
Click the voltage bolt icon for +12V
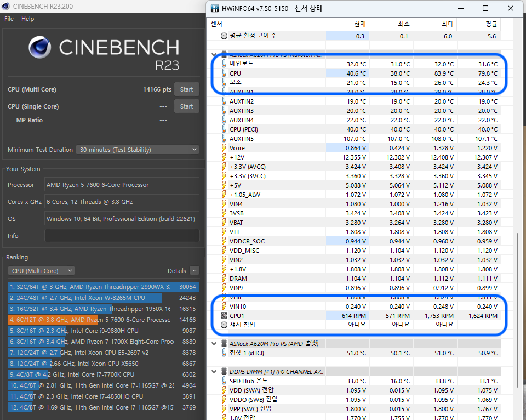(224, 157)
